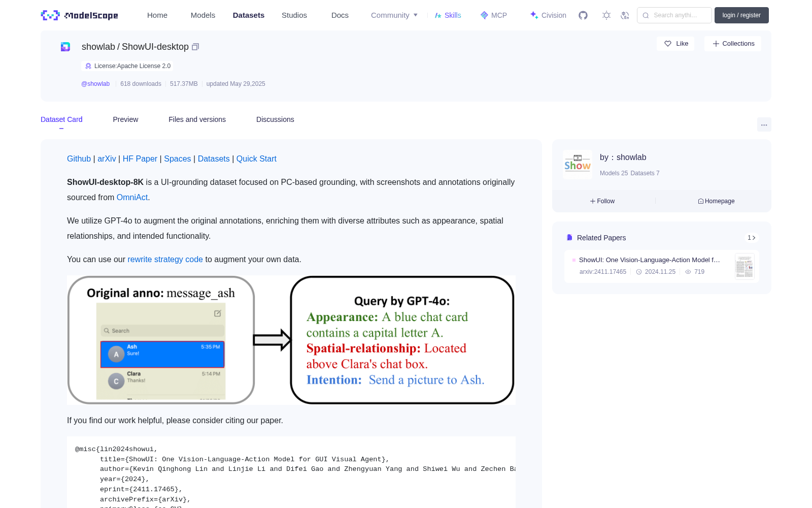The width and height of the screenshot is (812, 508).
Task: Click the related paper thumbnail preview
Action: (x=745, y=266)
